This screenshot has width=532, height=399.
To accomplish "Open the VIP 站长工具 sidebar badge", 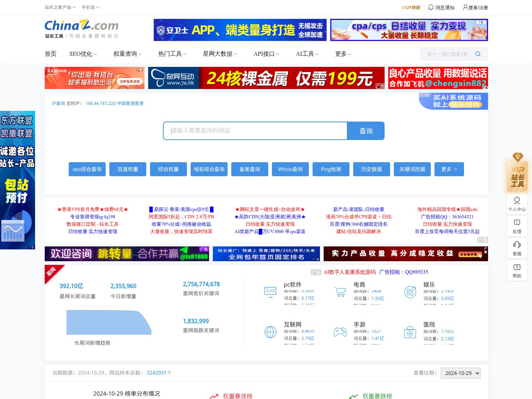I will 518,173.
